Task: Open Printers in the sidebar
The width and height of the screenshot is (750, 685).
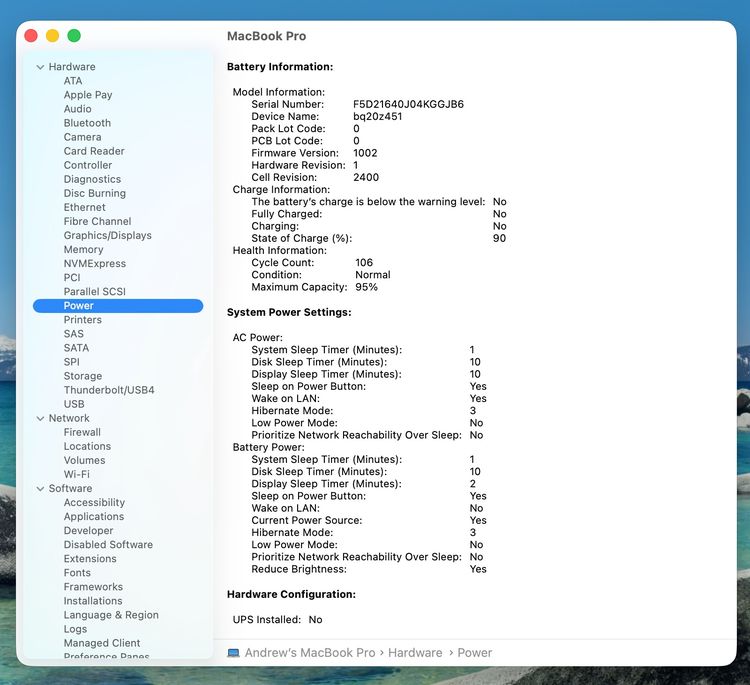Action: point(82,320)
